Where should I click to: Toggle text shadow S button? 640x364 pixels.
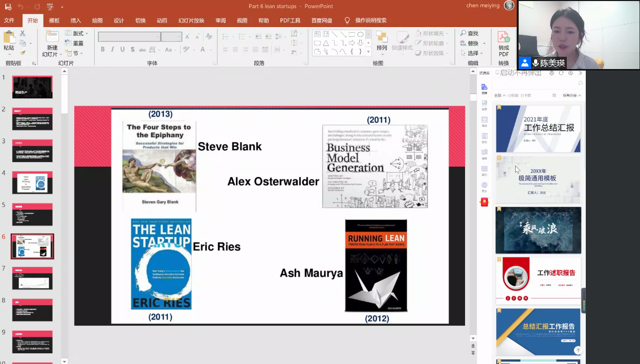pos(133,50)
